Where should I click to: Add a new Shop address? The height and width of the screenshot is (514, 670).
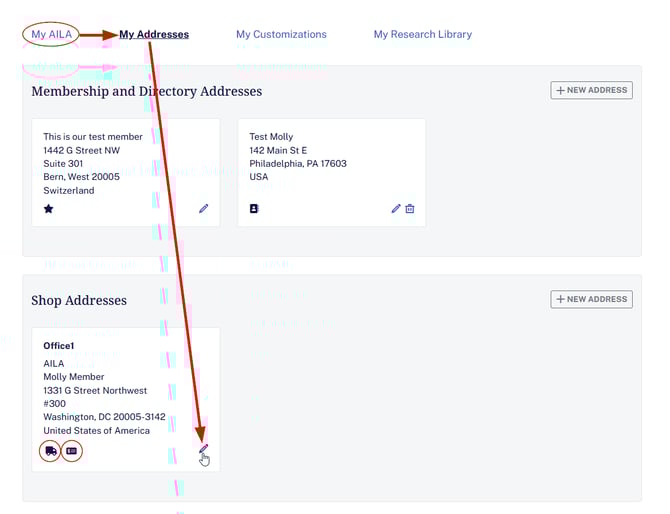pyautogui.click(x=591, y=299)
